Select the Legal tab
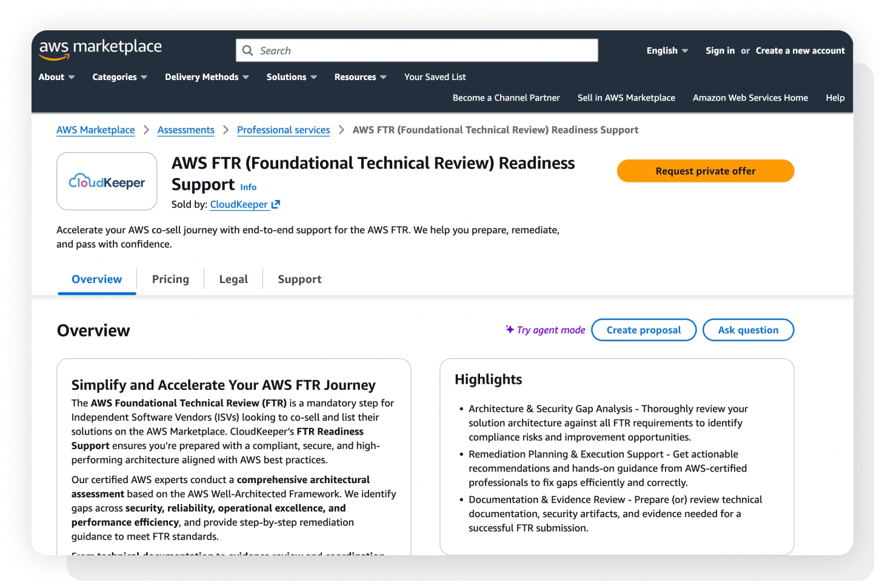This screenshot has width=885, height=588. [x=233, y=279]
